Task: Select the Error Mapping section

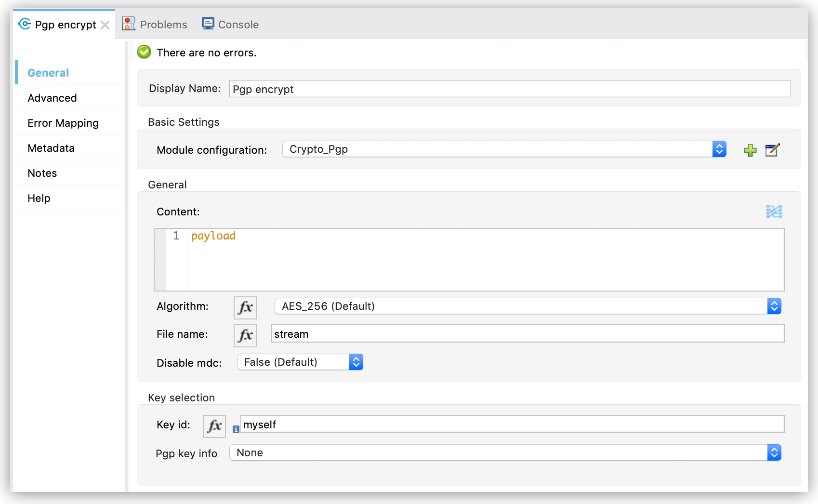Action: pos(63,123)
